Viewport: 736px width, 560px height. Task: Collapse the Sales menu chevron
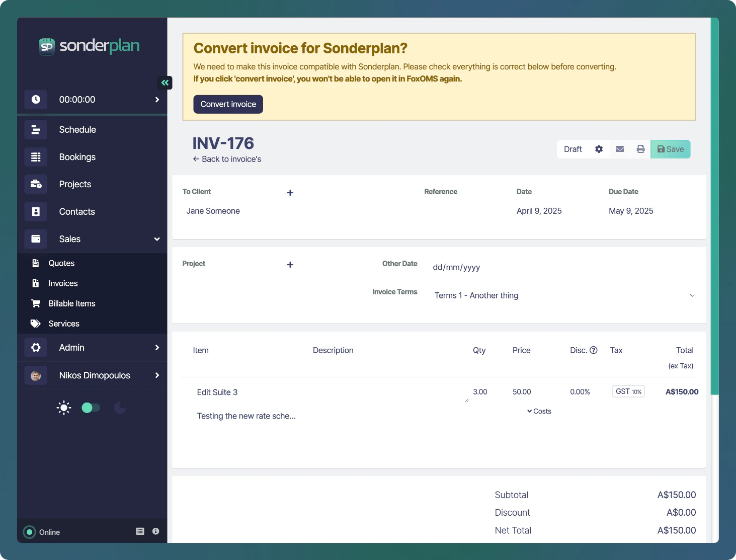coord(157,239)
